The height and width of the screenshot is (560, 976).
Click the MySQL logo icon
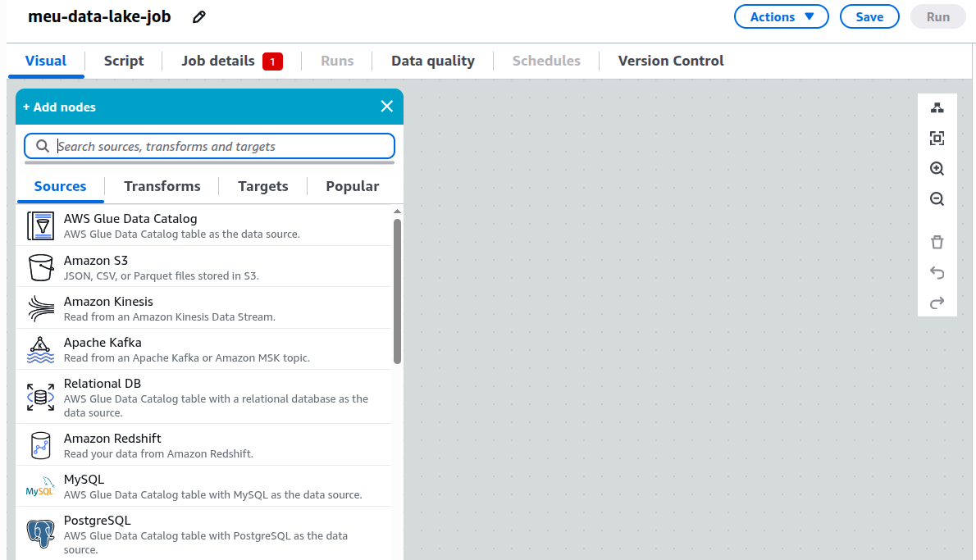click(x=40, y=486)
